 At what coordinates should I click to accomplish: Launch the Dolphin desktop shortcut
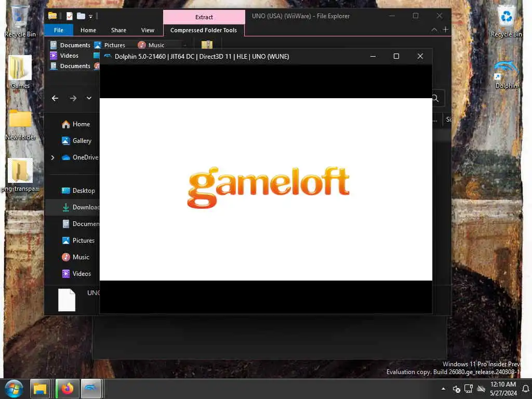click(x=506, y=74)
